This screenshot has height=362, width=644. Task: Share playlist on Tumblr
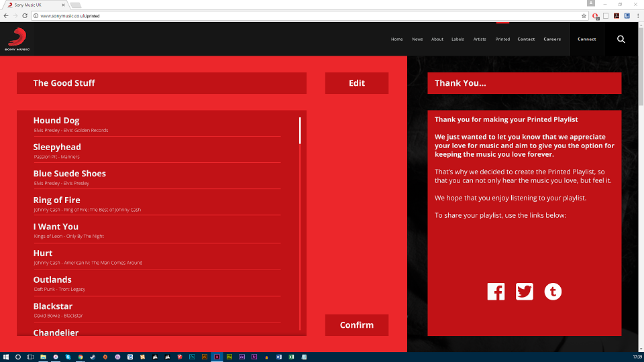(x=553, y=292)
